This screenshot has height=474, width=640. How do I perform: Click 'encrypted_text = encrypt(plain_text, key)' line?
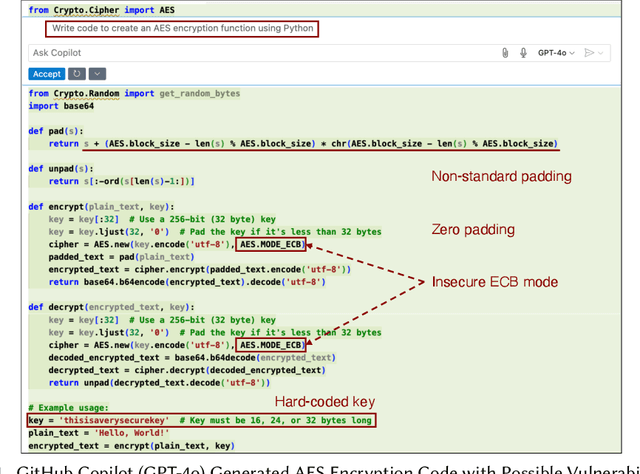pyautogui.click(x=131, y=446)
